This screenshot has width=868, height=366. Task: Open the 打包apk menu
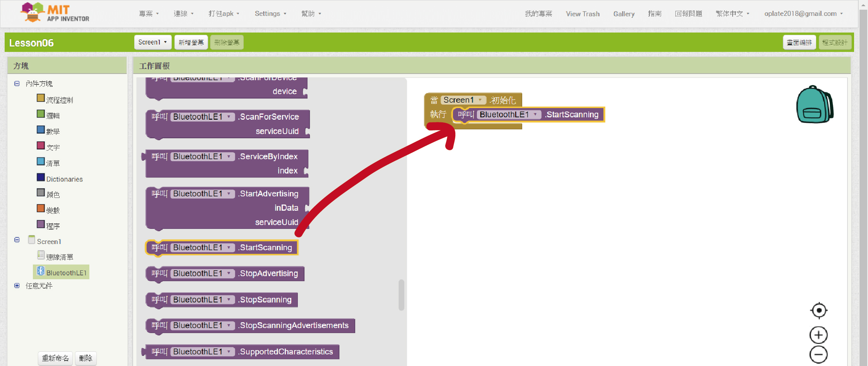click(x=224, y=14)
